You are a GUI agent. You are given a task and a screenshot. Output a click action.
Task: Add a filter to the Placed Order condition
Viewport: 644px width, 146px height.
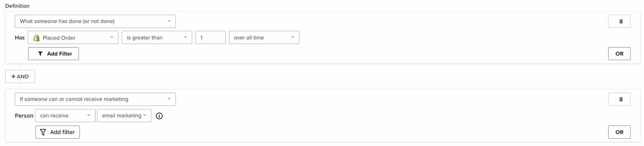54,54
